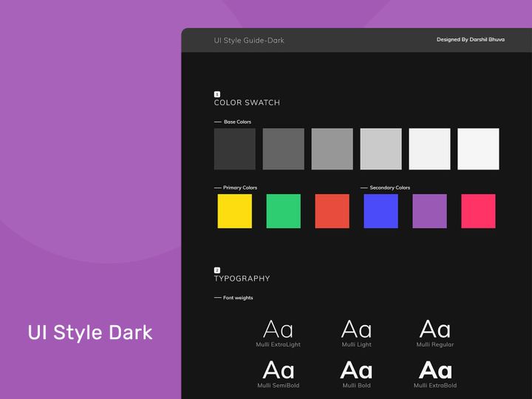Click the green primary color swatch

(283, 211)
